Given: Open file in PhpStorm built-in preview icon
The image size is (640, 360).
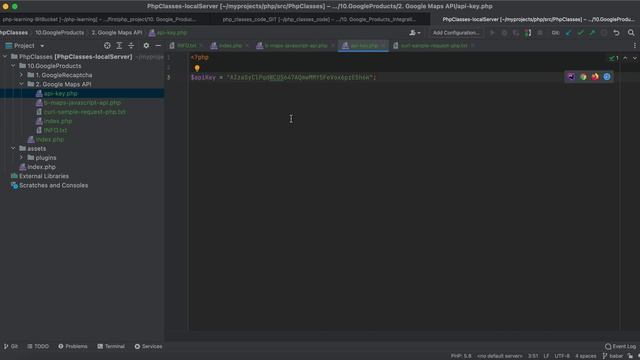Looking at the screenshot, I should [x=571, y=77].
